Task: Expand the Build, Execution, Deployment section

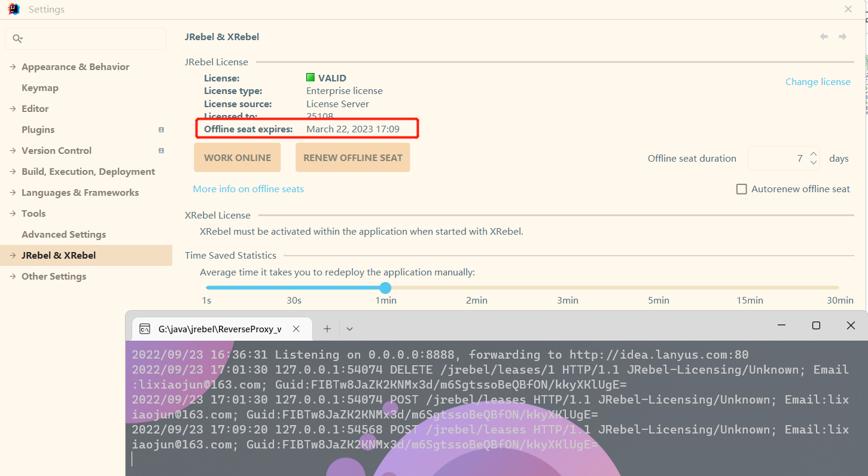Action: (13, 172)
